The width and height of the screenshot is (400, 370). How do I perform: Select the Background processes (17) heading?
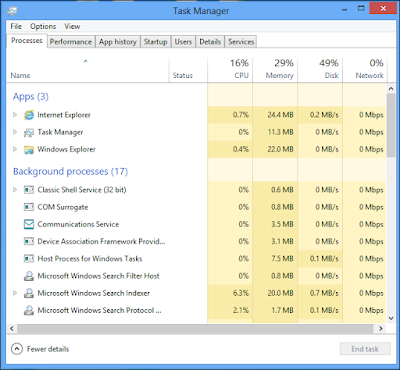(70, 171)
